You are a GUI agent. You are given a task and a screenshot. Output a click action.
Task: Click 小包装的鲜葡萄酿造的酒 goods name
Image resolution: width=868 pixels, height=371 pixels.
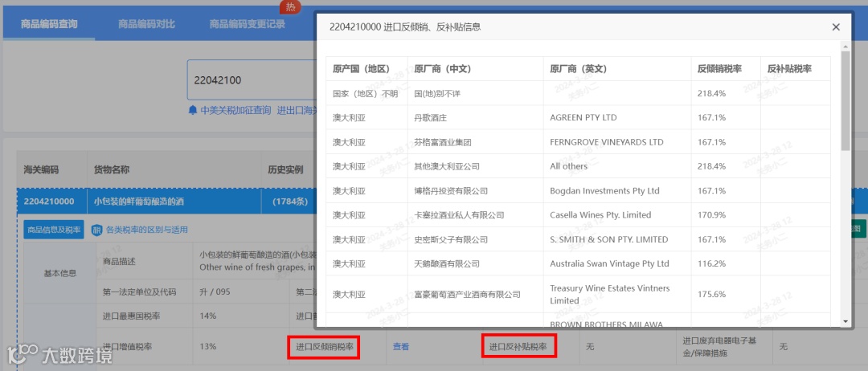click(139, 202)
